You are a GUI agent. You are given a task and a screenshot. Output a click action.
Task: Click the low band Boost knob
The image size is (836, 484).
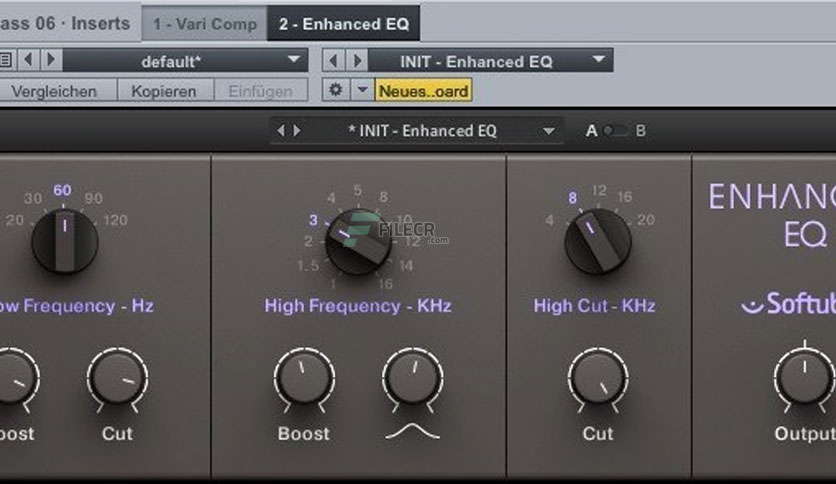pyautogui.click(x=13, y=378)
